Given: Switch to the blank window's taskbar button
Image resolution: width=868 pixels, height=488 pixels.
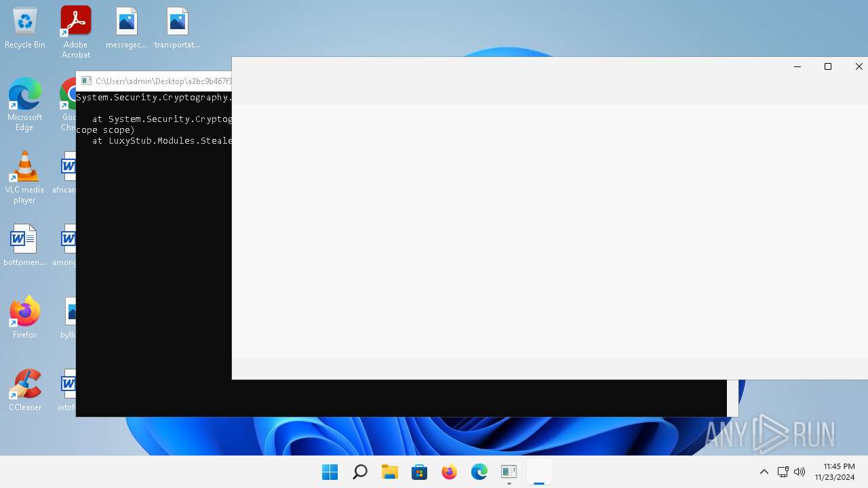Looking at the screenshot, I should [x=539, y=472].
